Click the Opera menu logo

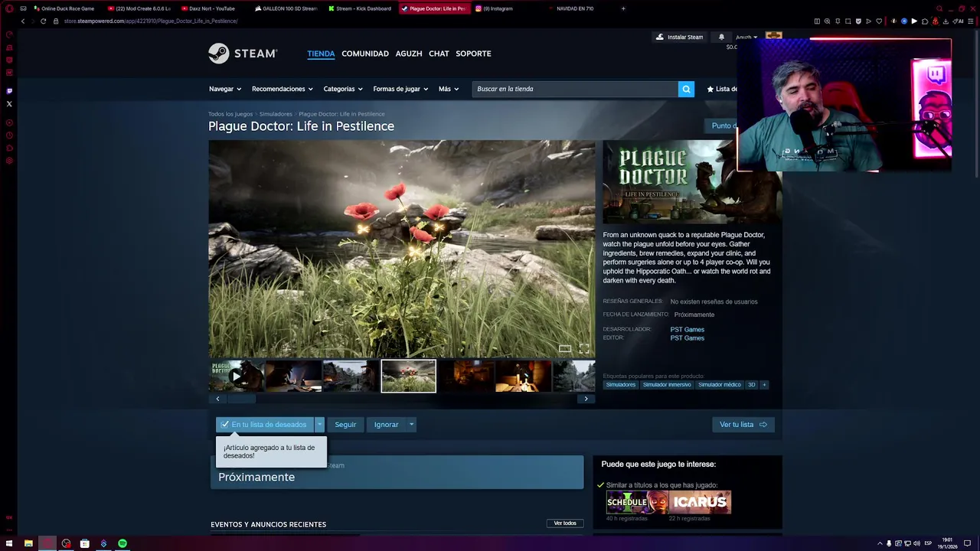coord(9,8)
